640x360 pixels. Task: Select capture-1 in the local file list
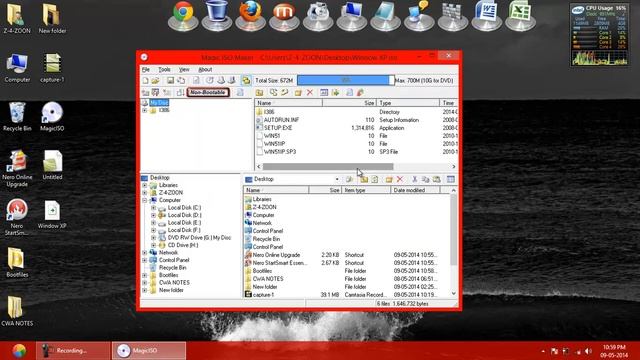[263, 295]
